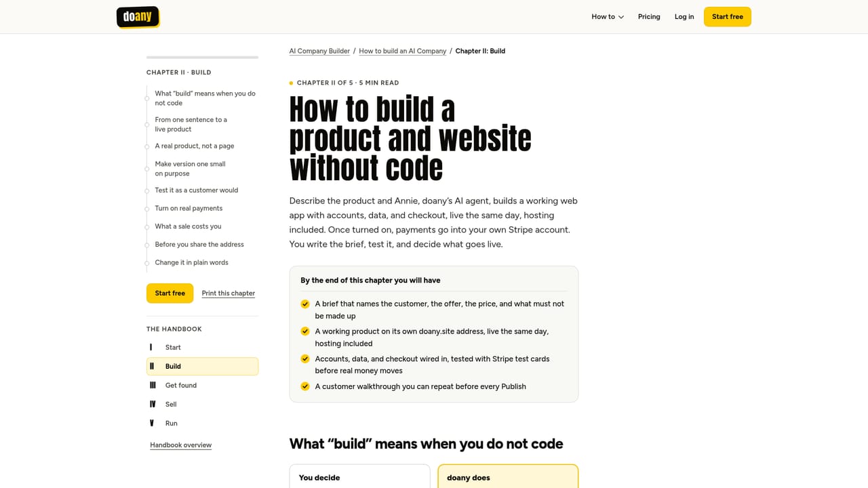
Task: Click 'CHAPTER II OF 5 · 5 MIN READ' label
Action: click(x=348, y=83)
